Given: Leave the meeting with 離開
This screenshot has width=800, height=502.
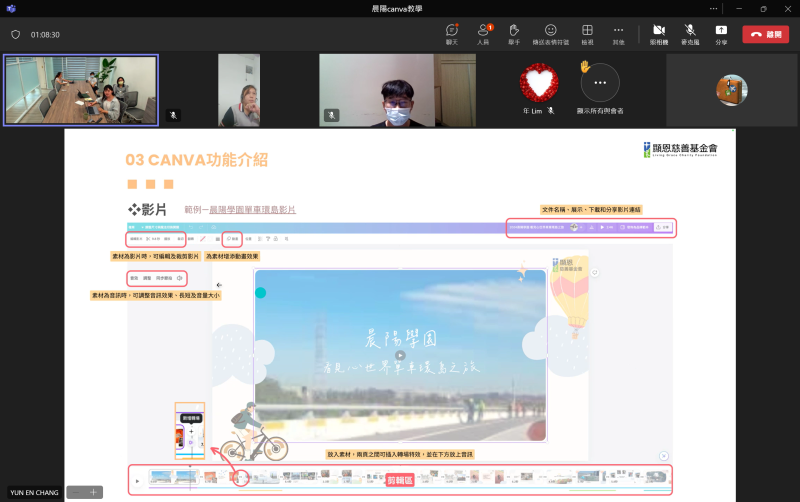Looking at the screenshot, I should [765, 34].
